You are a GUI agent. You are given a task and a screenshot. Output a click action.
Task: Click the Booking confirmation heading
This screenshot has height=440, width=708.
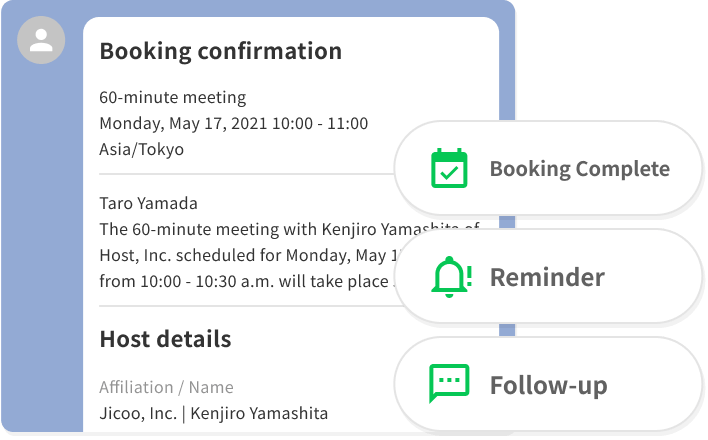(220, 50)
